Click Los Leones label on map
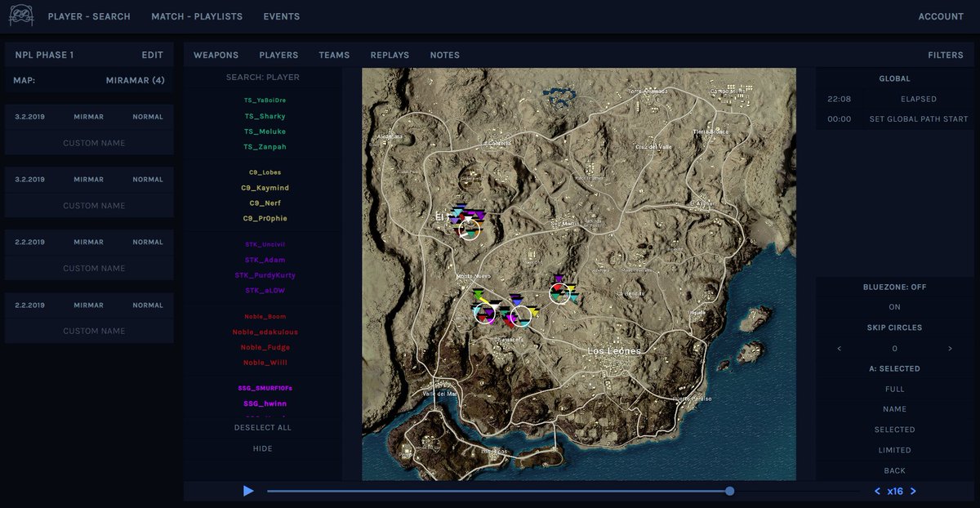980x508 pixels. (x=614, y=351)
